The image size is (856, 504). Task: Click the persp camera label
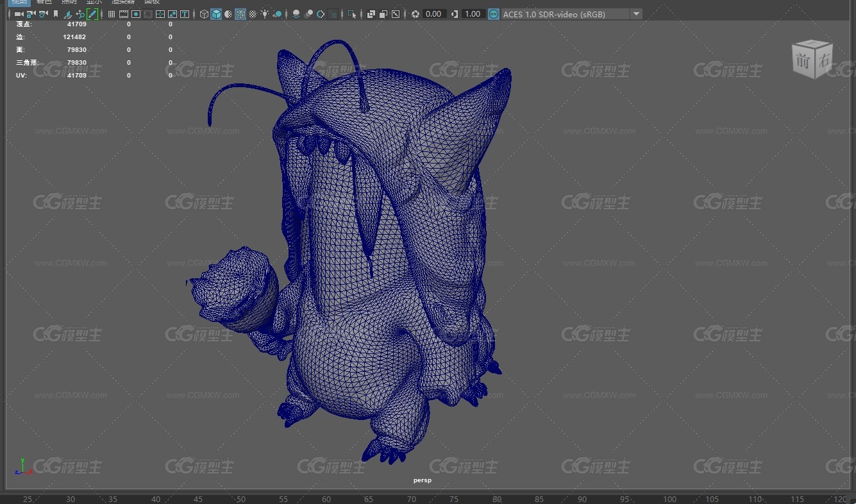point(423,480)
